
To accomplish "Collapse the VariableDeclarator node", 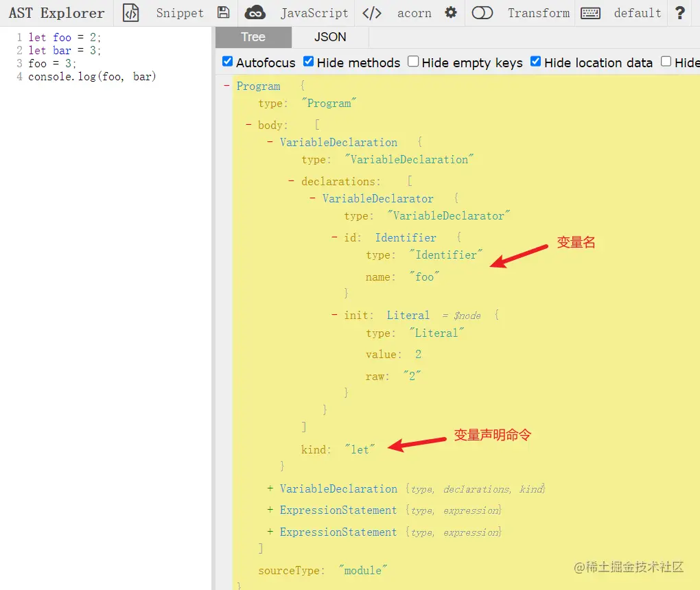I will click(313, 198).
